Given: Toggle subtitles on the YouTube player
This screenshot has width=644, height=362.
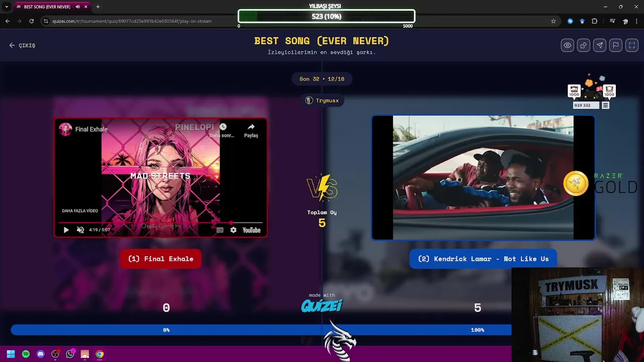Looking at the screenshot, I should tap(220, 230).
